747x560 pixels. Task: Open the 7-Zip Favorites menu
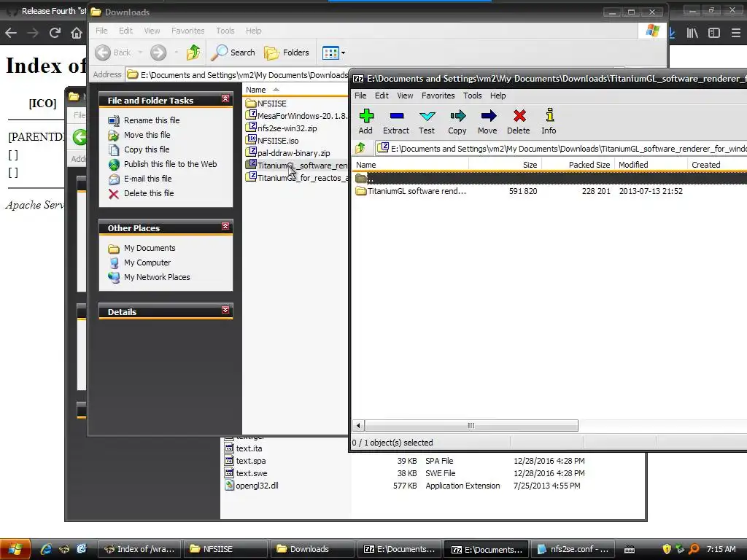438,96
